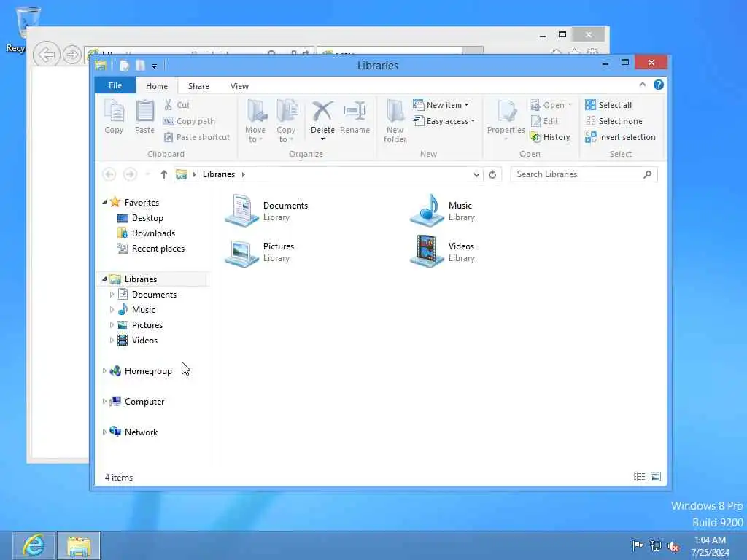Select the Pictures library icon
This screenshot has width=747, height=560.
coord(241,252)
